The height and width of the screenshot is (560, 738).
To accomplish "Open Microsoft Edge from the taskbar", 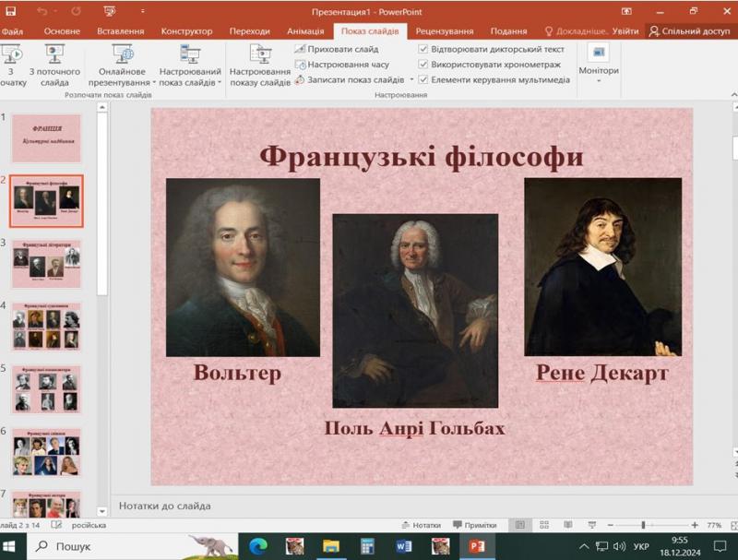I will 258,546.
